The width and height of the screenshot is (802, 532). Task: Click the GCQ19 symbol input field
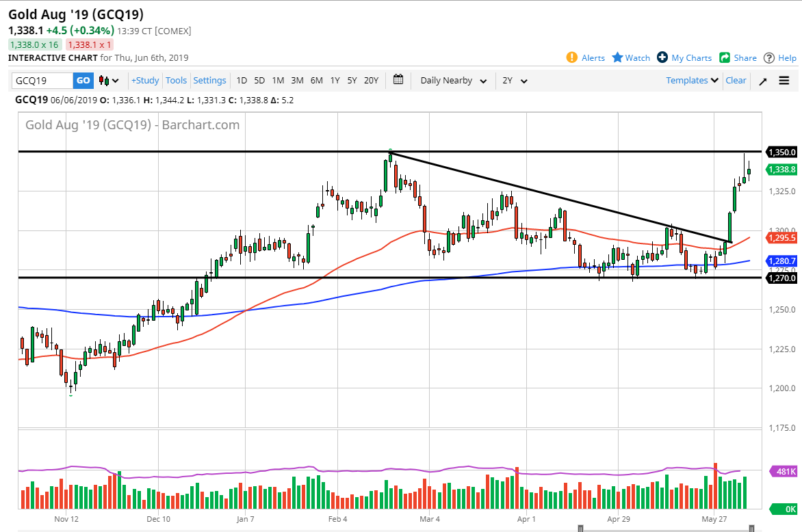[x=42, y=81]
